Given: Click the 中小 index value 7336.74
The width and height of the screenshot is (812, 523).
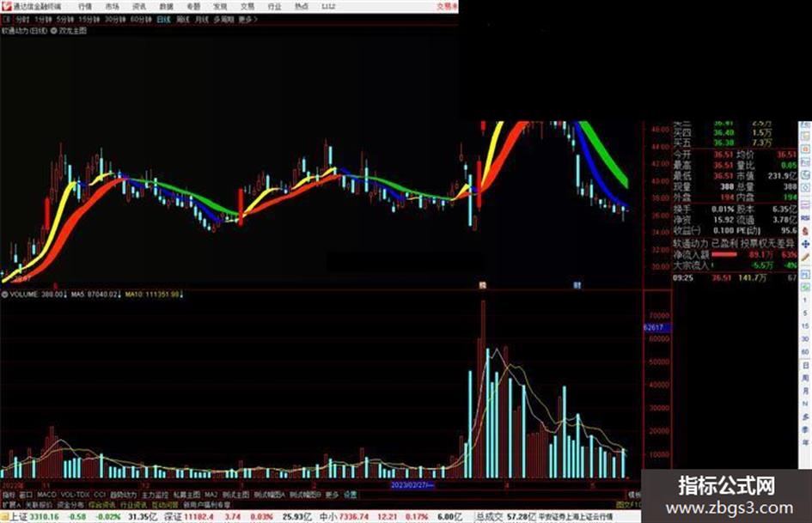Looking at the screenshot, I should [x=354, y=517].
